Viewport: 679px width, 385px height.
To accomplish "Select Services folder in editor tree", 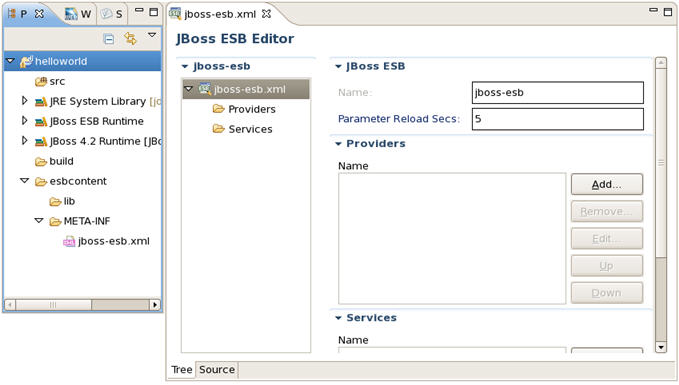I will pos(250,129).
